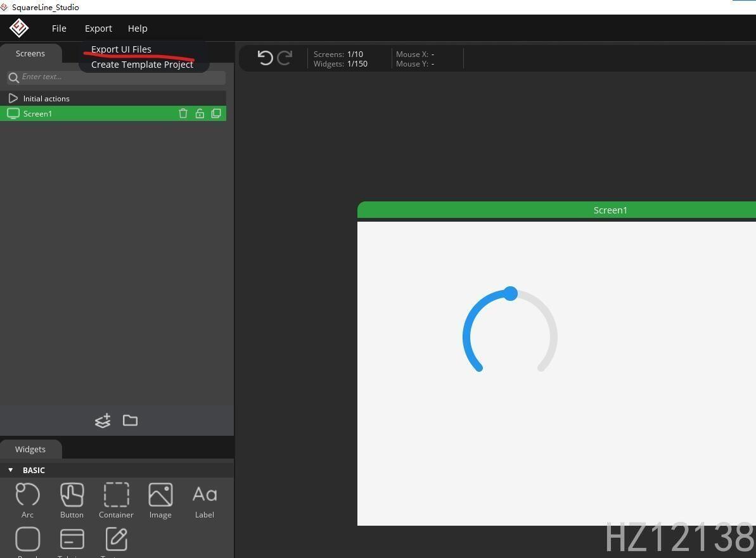
Task: Click the search magnifier icon
Action: pyautogui.click(x=13, y=77)
